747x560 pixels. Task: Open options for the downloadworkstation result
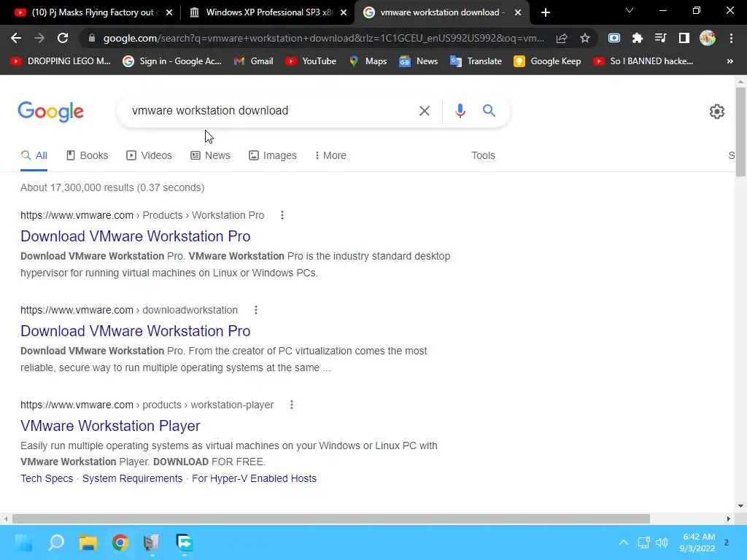click(x=256, y=310)
